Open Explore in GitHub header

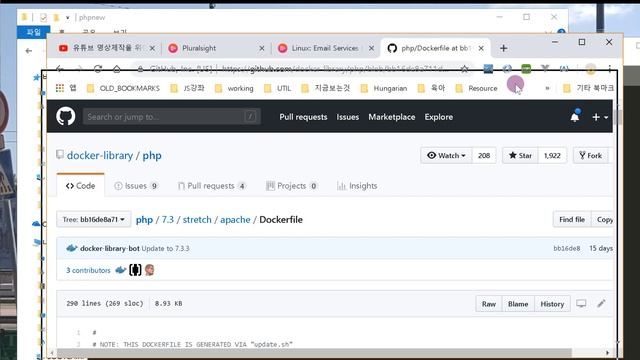439,117
